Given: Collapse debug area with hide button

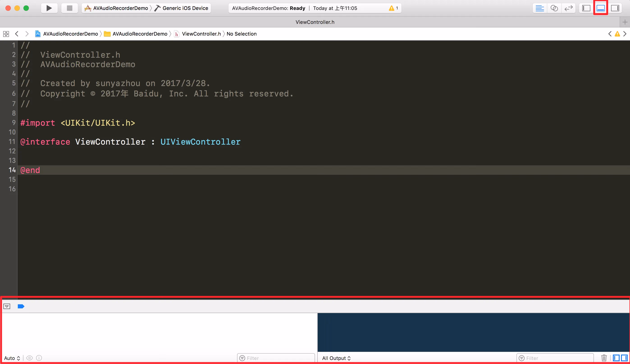Looking at the screenshot, I should [7, 306].
